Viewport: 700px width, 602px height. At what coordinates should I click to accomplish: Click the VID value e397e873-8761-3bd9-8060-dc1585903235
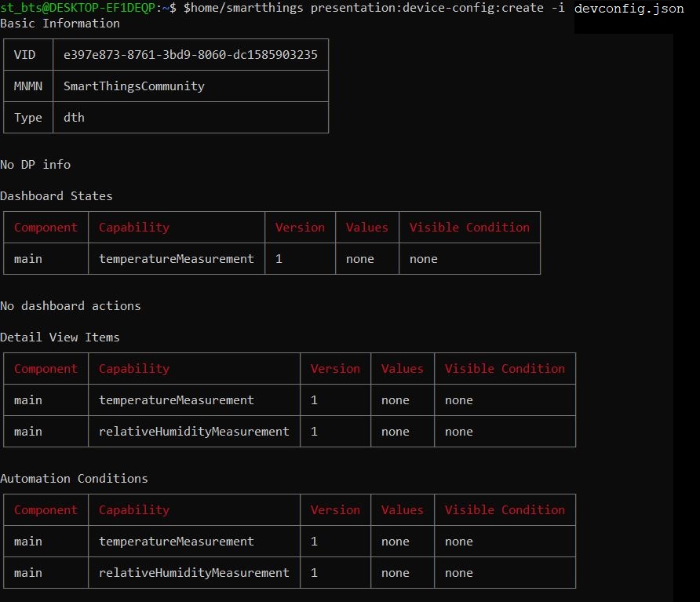click(190, 54)
